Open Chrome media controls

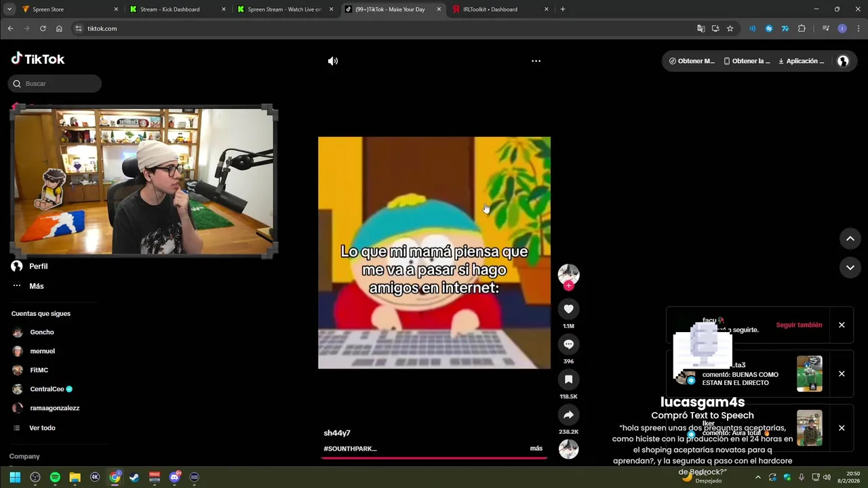[825, 28]
